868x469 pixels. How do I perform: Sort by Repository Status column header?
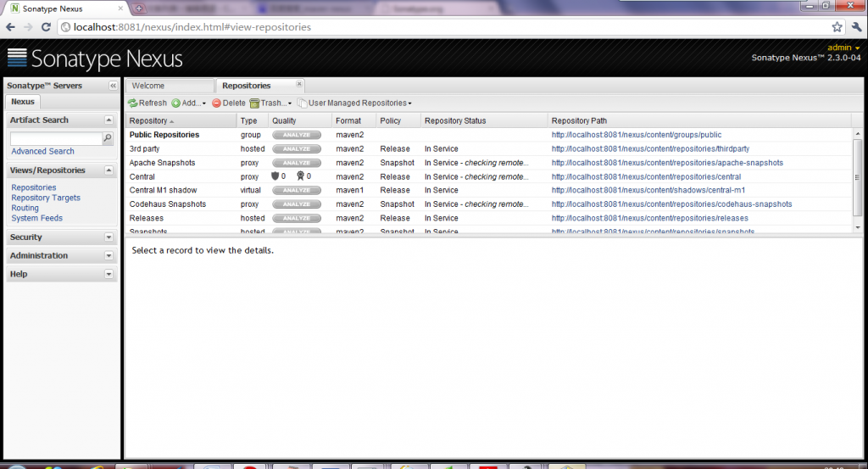(x=484, y=120)
